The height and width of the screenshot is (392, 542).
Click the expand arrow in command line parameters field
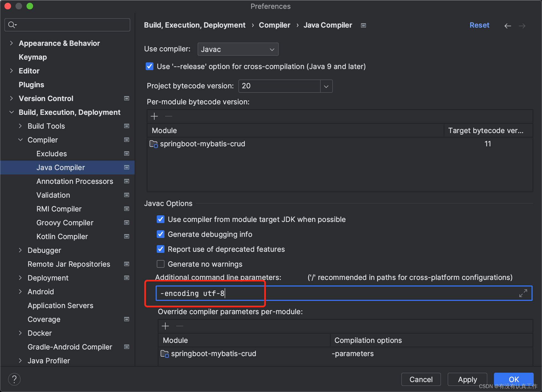523,293
